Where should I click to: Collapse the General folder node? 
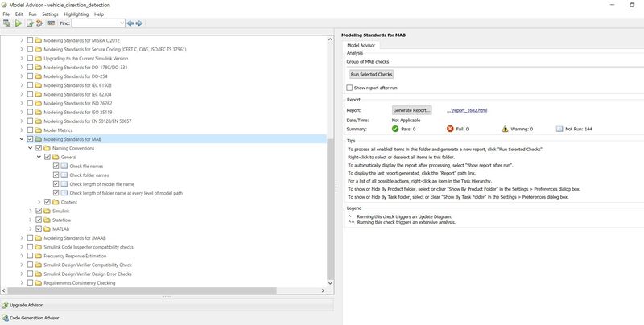39,157
